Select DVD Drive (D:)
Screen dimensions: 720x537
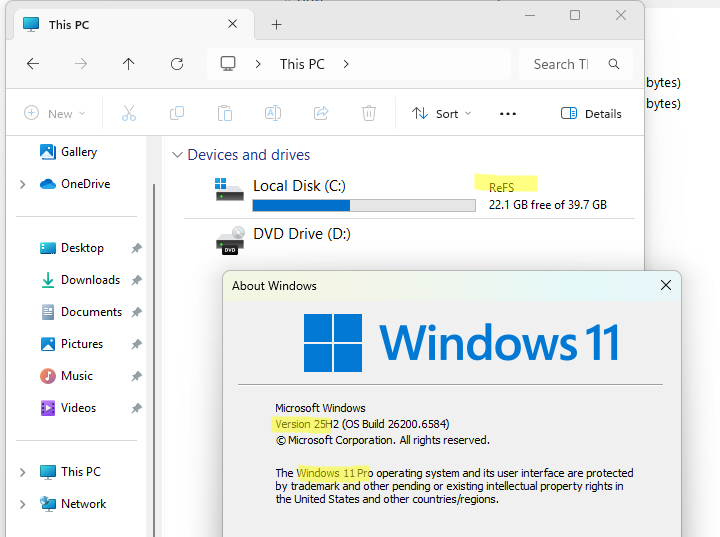coord(411,240)
